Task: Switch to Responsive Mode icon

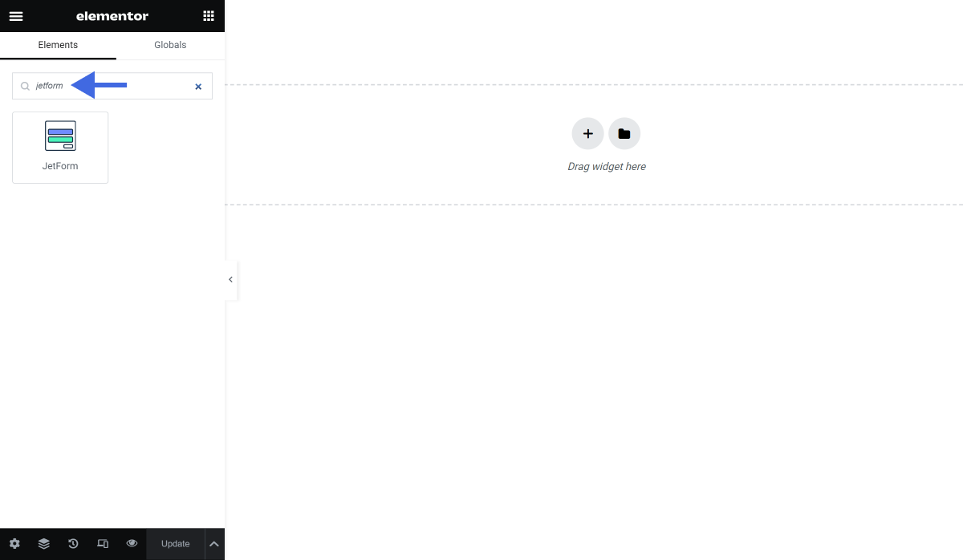Action: point(103,544)
